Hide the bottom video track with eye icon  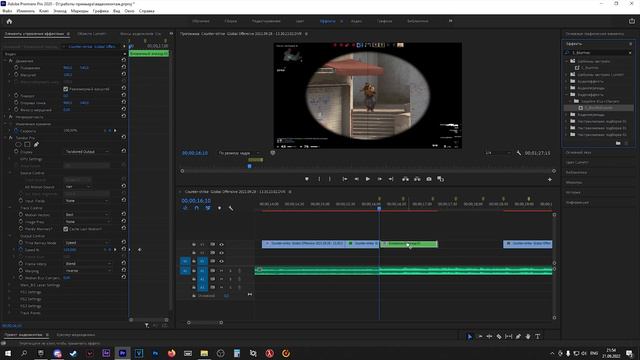click(x=222, y=261)
